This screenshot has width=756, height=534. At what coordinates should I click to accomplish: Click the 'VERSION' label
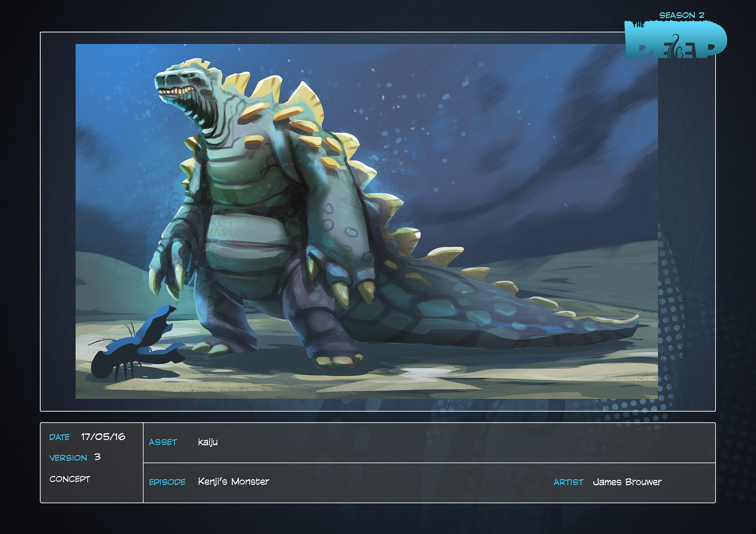pos(68,458)
